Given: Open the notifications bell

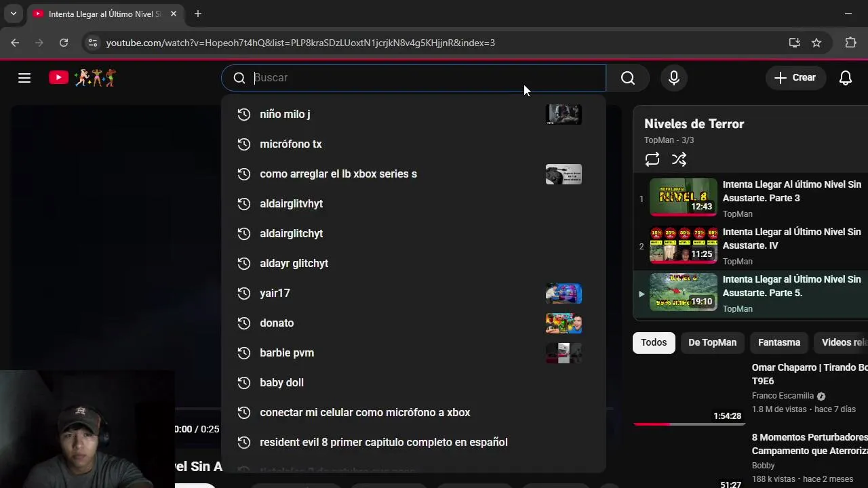Looking at the screenshot, I should tap(846, 78).
